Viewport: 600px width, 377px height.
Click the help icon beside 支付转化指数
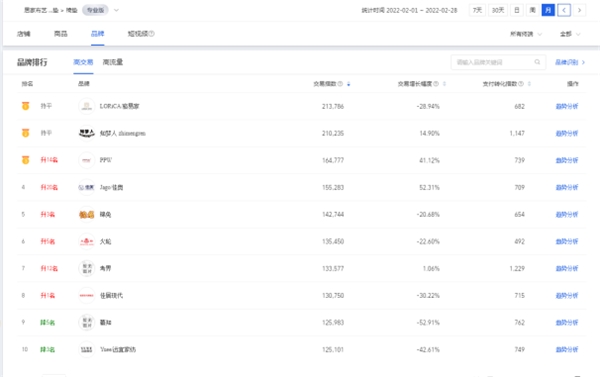[521, 84]
